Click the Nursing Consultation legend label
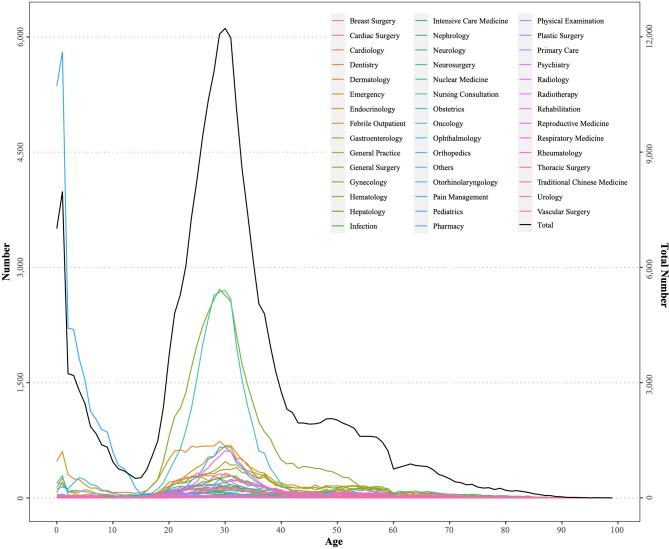 coord(465,94)
